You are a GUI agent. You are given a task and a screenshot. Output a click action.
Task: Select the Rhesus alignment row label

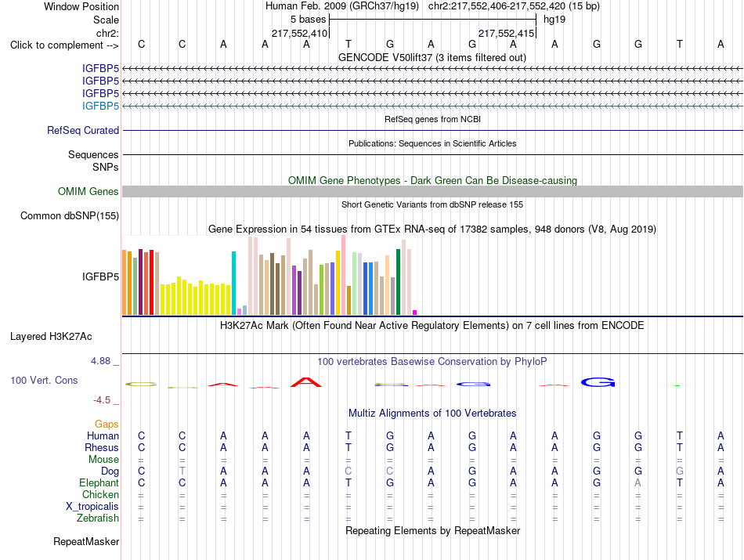(x=102, y=447)
